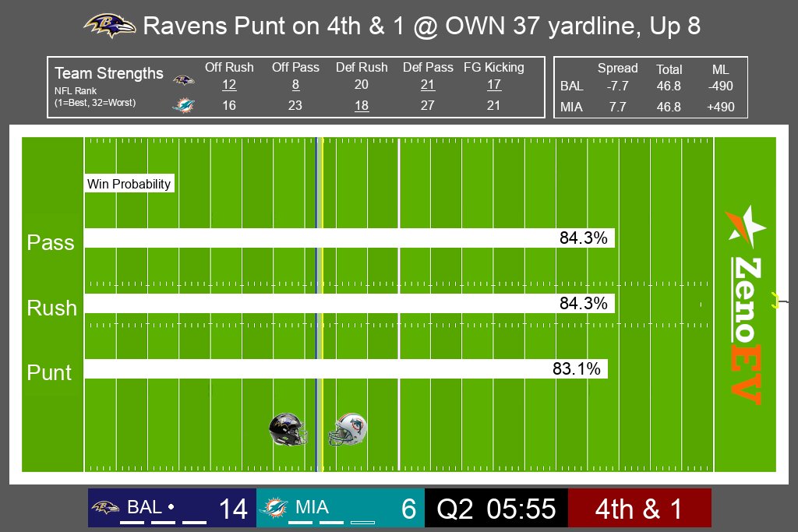798x532 pixels.
Task: Click Ravens FG Kicking rank 17
Action: 493,85
